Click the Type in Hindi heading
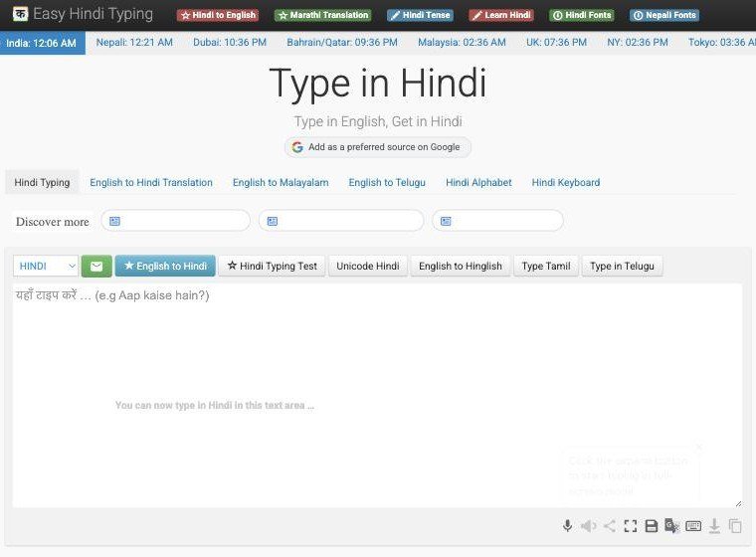 [378, 84]
